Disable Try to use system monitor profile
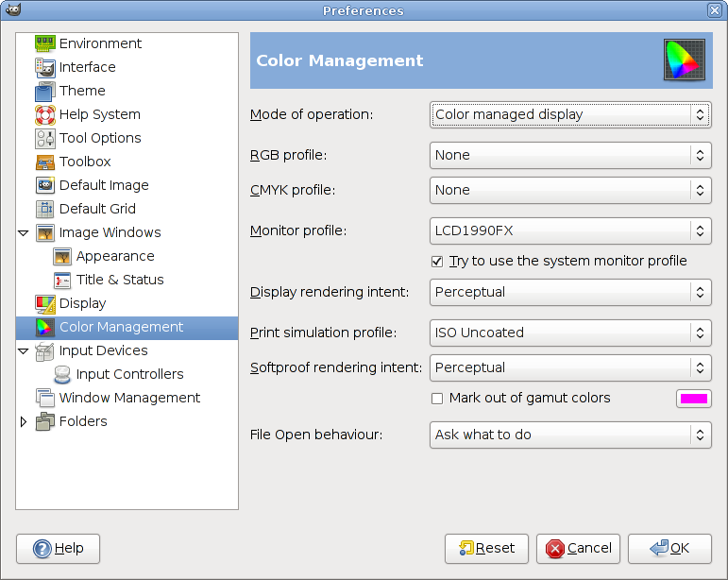This screenshot has height=580, width=728. pos(437,262)
